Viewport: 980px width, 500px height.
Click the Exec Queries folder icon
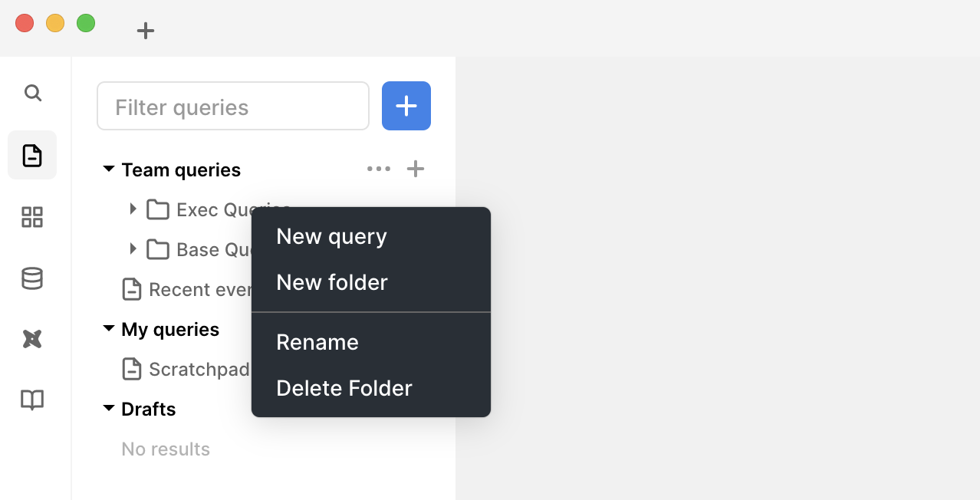pyautogui.click(x=158, y=209)
